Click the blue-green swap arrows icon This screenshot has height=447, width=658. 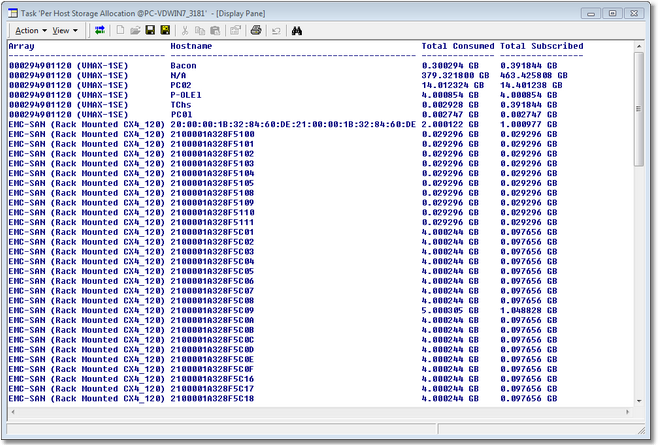tap(99, 30)
